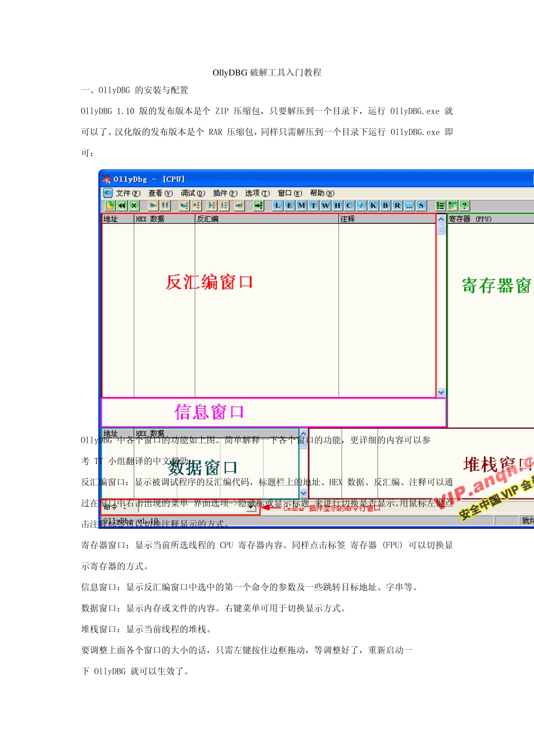534x756 pixels.
Task: Open the 文件(F) menu
Action: [x=128, y=193]
